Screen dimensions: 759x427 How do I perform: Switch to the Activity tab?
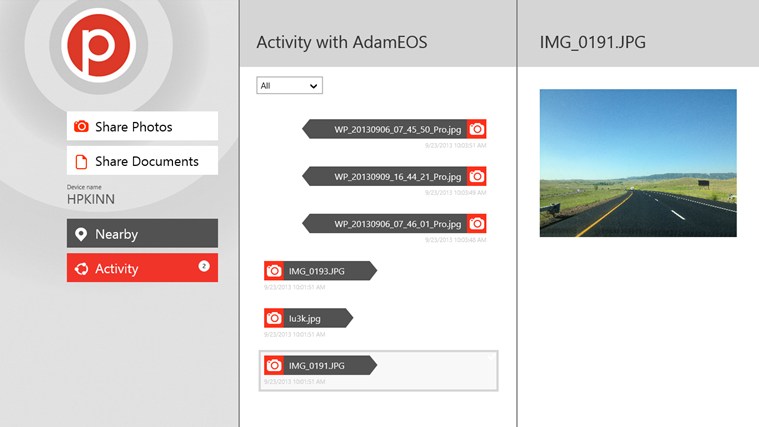pos(142,268)
